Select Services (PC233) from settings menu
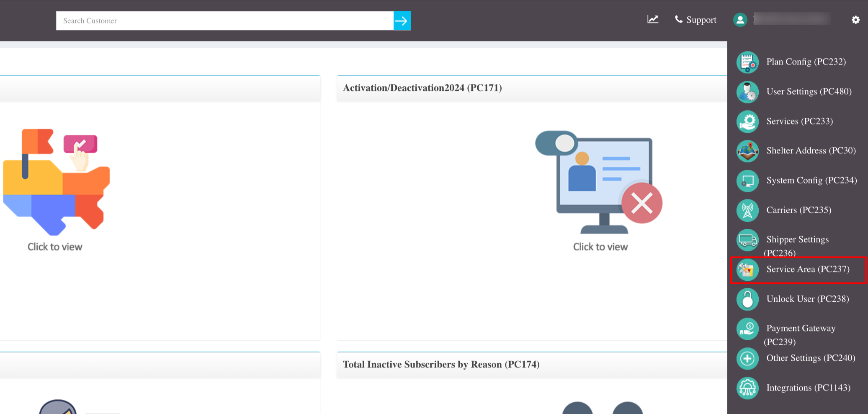This screenshot has height=414, width=868. tap(800, 121)
